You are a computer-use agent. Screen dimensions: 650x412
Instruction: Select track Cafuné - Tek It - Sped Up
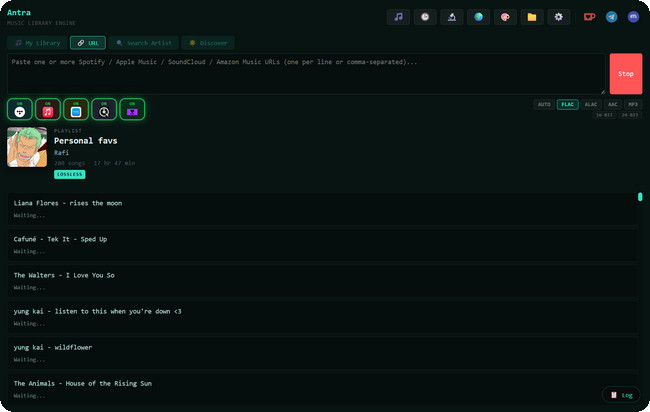tap(323, 245)
